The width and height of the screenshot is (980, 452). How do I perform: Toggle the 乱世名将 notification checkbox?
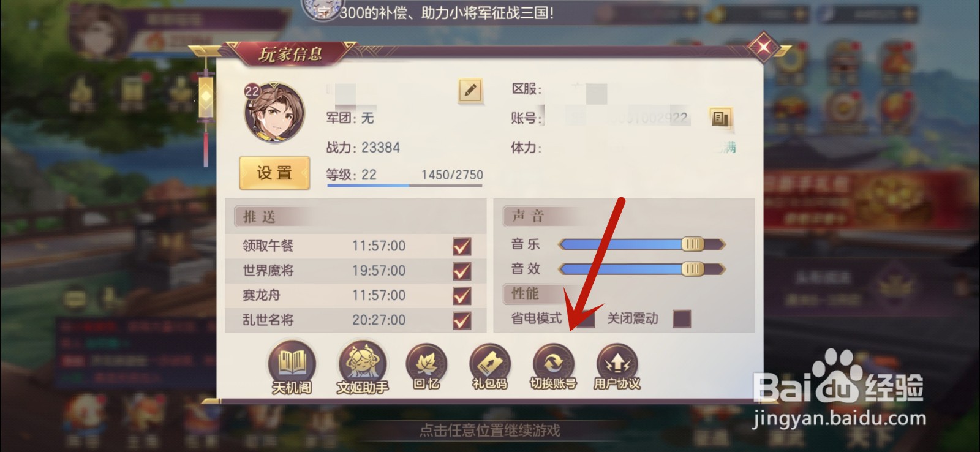(x=462, y=320)
